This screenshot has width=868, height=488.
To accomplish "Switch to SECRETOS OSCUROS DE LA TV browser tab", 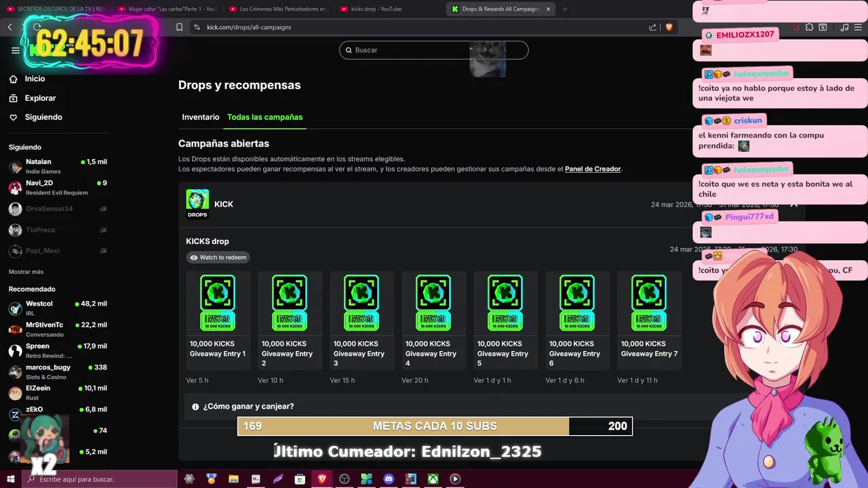I will (57, 9).
